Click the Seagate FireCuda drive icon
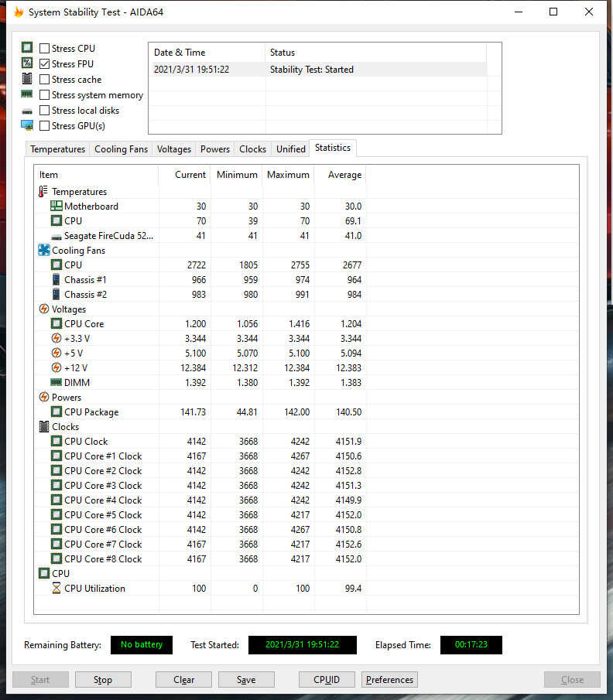The height and width of the screenshot is (700, 613). (56, 236)
